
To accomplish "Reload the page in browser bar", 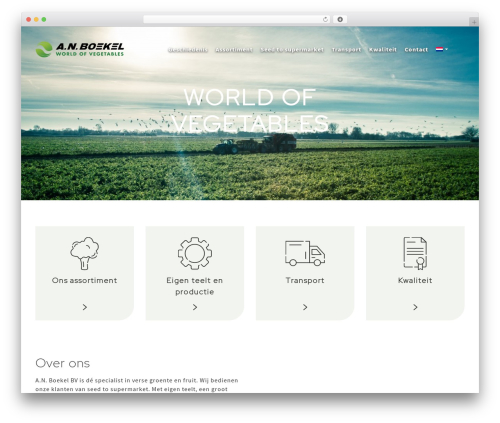I will [x=325, y=19].
